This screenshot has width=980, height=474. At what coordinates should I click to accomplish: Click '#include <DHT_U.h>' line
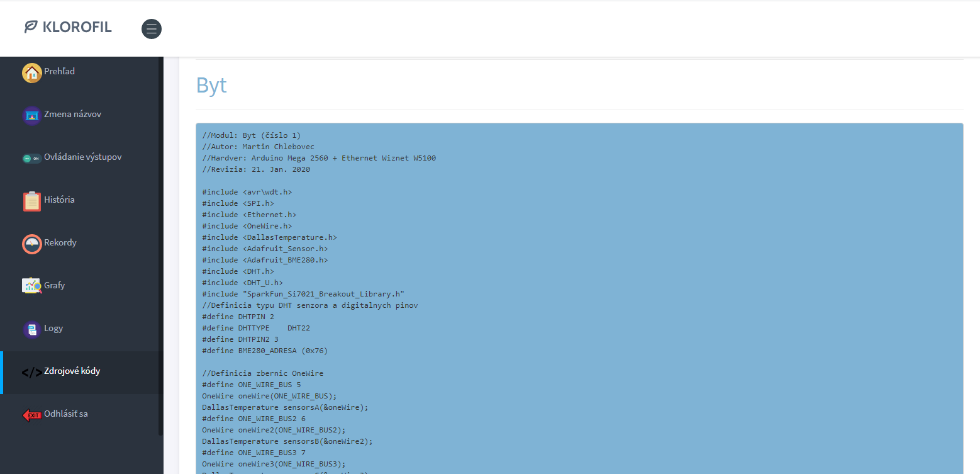coord(243,283)
